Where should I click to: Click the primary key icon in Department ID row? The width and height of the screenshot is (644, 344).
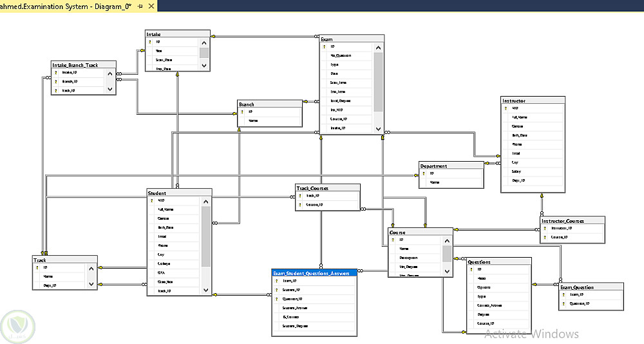424,173
